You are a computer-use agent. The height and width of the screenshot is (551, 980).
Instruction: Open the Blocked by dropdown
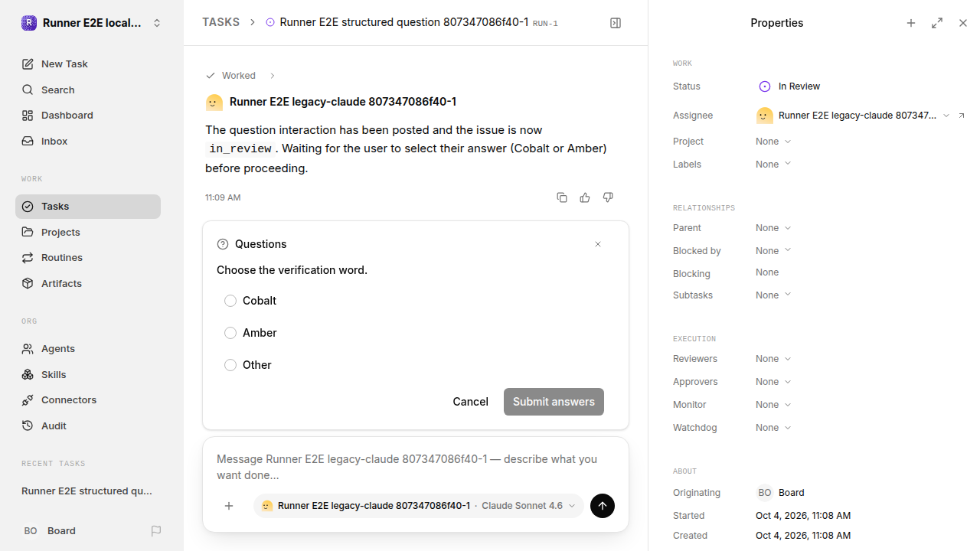coord(773,251)
